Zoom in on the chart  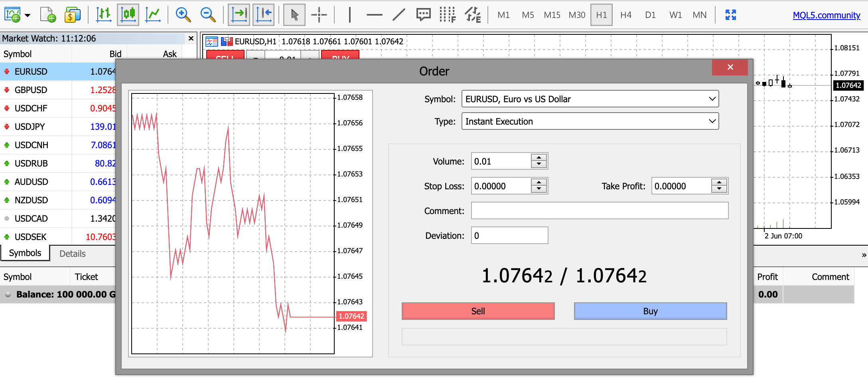click(x=183, y=15)
